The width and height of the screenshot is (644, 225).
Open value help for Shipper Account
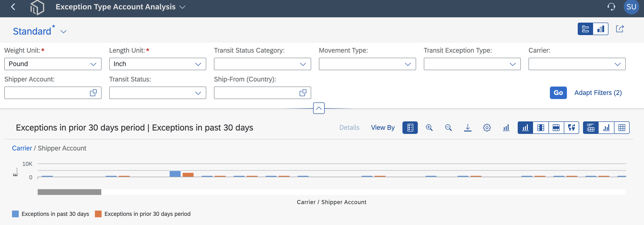(x=93, y=93)
